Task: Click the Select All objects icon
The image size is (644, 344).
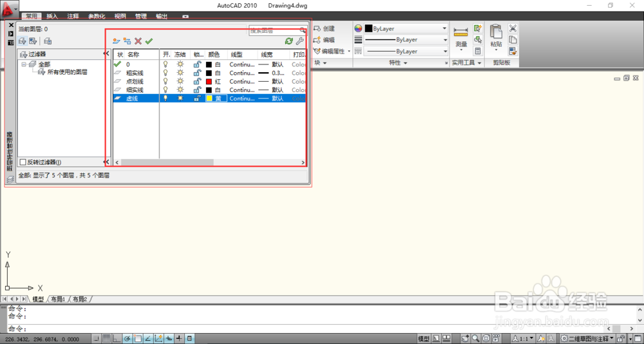Action: tap(478, 40)
